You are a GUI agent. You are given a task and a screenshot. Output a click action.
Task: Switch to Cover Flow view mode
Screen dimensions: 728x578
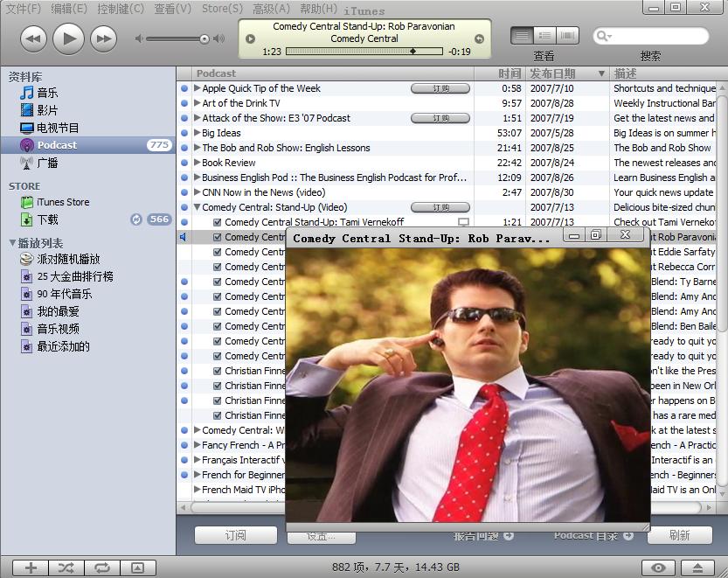click(x=567, y=35)
